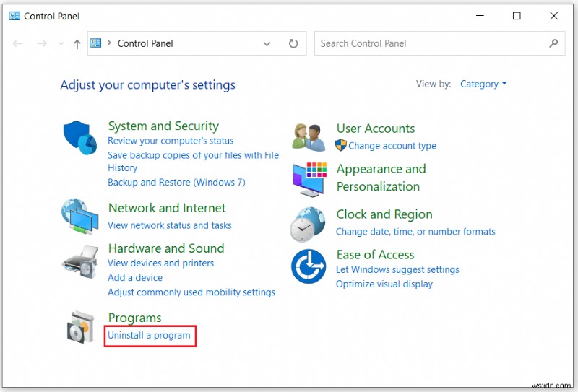Open the Ease of Access icon
The width and height of the screenshot is (578, 392).
309,266
